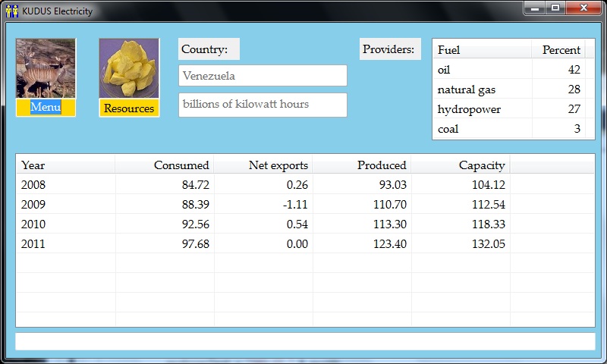The width and height of the screenshot is (607, 364).
Task: Close the KUDUS Electricity window
Action: pyautogui.click(x=583, y=8)
